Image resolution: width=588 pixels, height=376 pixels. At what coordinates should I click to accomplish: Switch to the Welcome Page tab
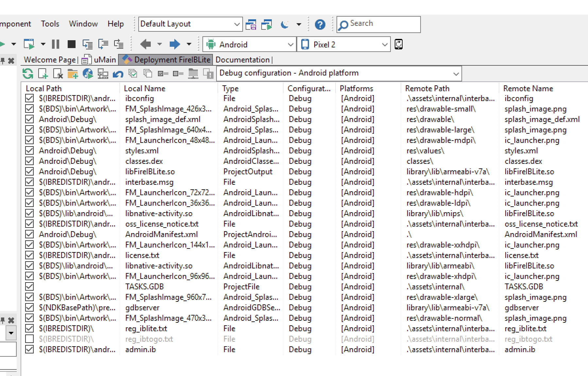[50, 60]
